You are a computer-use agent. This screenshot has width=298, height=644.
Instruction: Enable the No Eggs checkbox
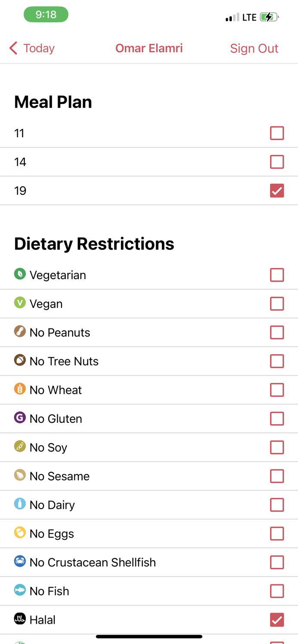click(277, 534)
